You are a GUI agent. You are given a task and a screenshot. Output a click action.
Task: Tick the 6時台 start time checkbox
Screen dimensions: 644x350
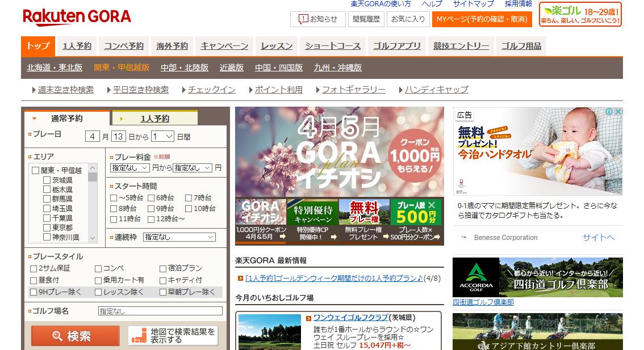pos(151,198)
